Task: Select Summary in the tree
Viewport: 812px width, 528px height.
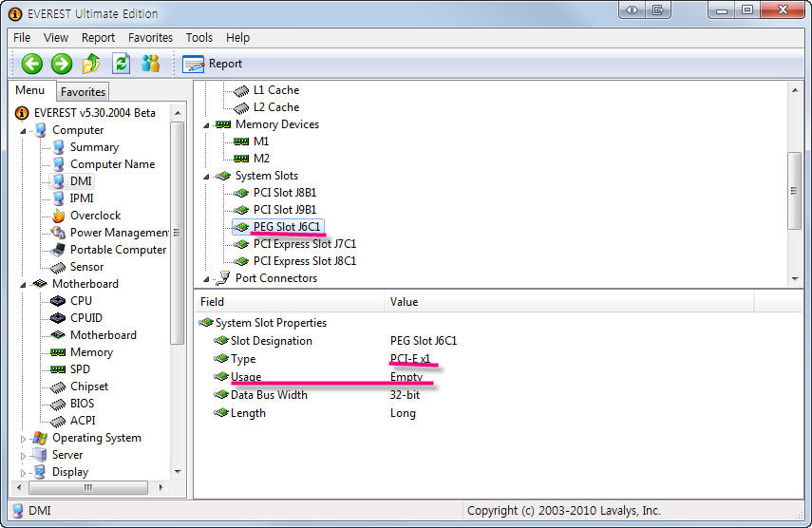Action: coord(94,147)
